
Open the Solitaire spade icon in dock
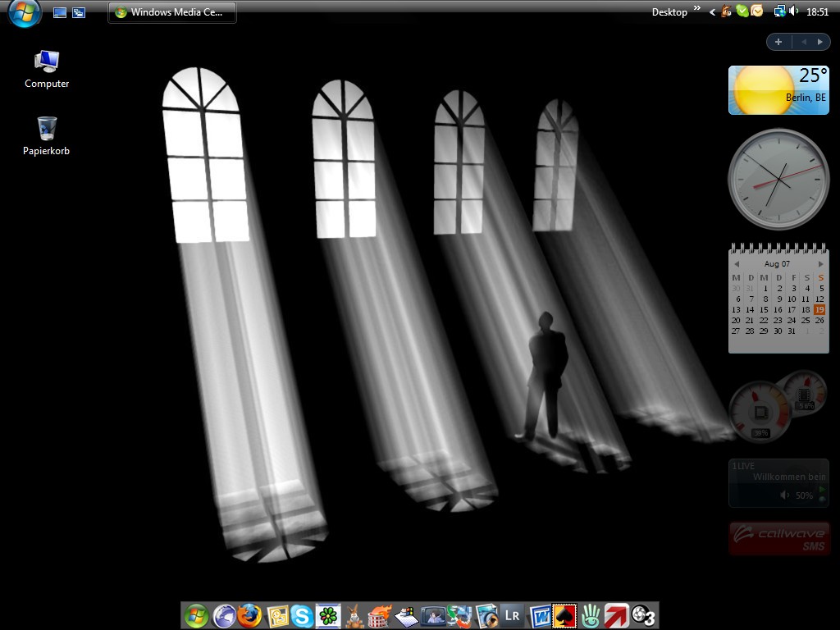[564, 615]
